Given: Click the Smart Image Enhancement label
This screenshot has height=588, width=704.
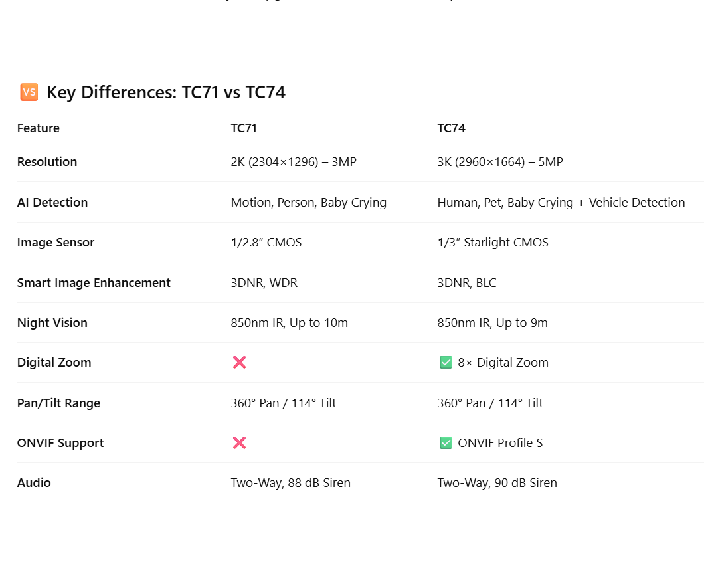Looking at the screenshot, I should (94, 282).
